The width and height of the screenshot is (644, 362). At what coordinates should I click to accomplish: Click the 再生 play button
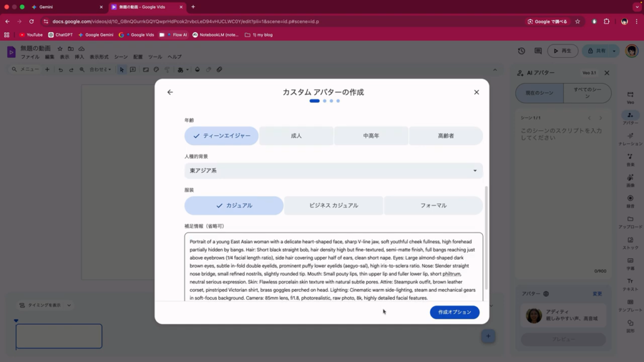point(562,51)
